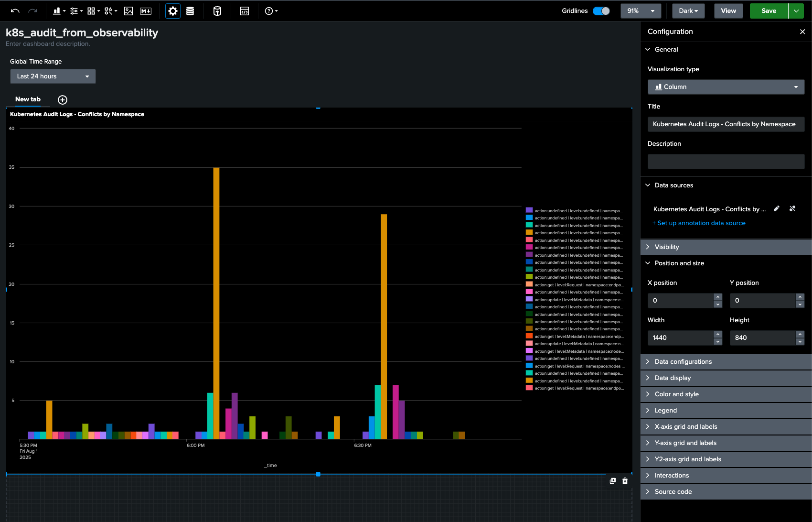Image resolution: width=812 pixels, height=522 pixels.
Task: Edit the data source with pencil icon
Action: click(776, 208)
